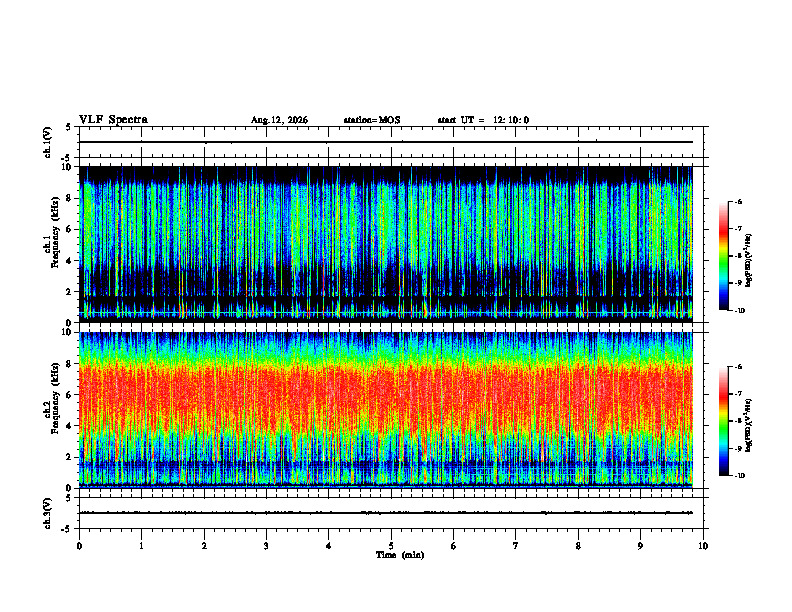This screenshot has height=612, width=792.
Task: Click the "VLF Spectra" plot title
Action: pyautogui.click(x=113, y=120)
